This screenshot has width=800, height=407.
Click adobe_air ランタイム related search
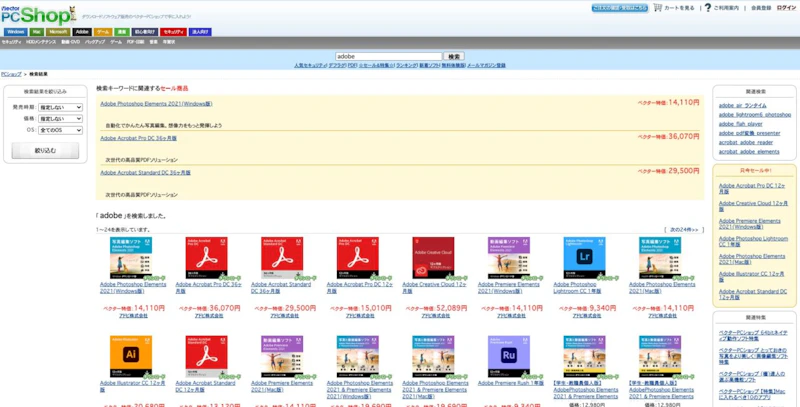coord(742,106)
